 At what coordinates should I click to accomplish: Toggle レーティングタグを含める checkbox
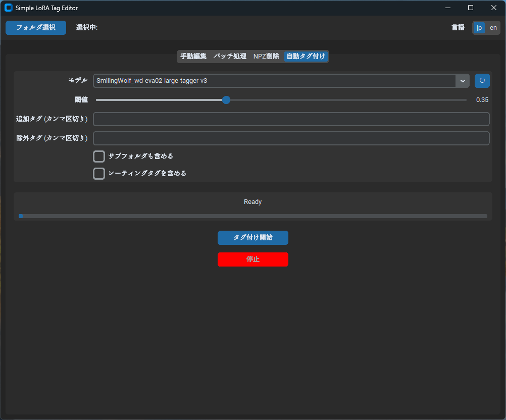99,174
